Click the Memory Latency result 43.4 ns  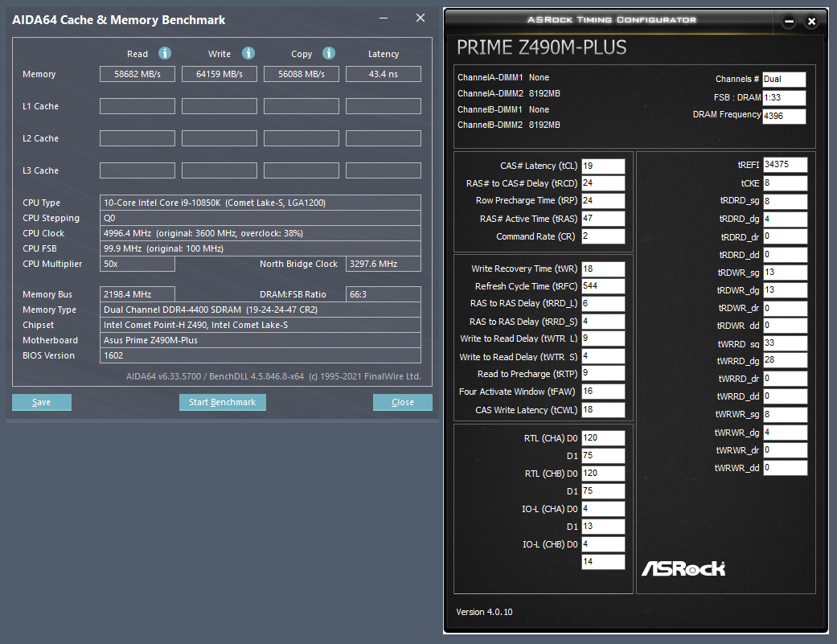pyautogui.click(x=384, y=74)
